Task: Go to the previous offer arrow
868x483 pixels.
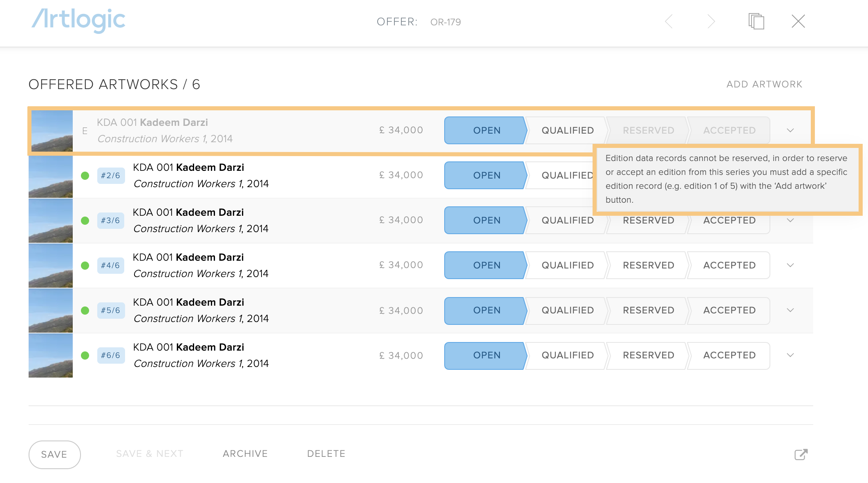Action: (x=669, y=21)
